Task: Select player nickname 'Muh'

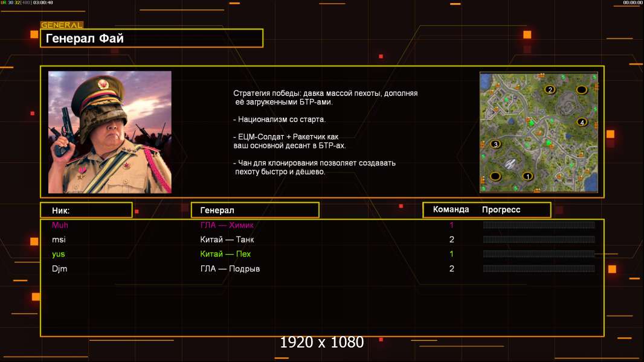Action: [x=60, y=225]
